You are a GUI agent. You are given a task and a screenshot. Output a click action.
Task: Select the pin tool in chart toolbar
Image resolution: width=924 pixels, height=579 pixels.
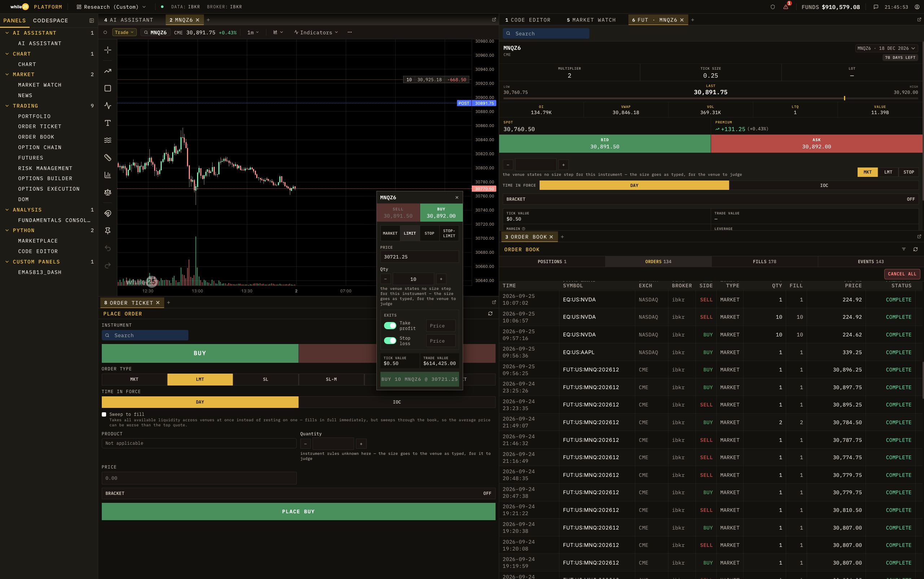click(108, 231)
